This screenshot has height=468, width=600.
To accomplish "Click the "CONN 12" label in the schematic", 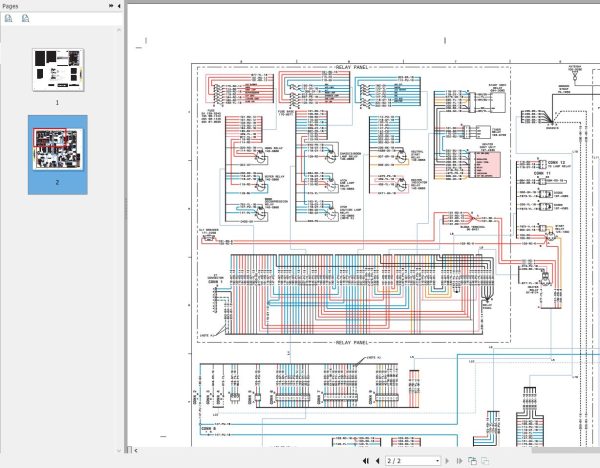I will coord(556,163).
